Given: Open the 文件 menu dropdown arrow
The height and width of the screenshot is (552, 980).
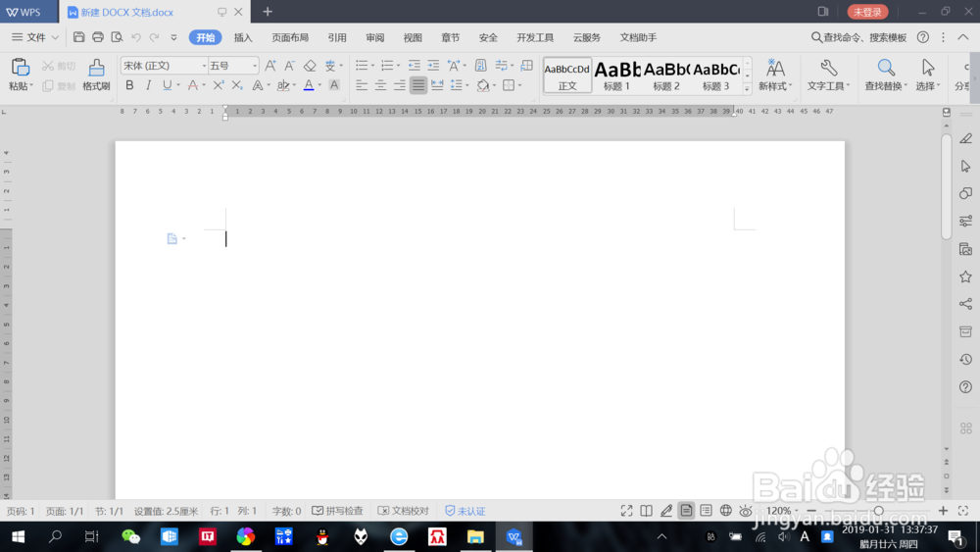Looking at the screenshot, I should [x=55, y=37].
